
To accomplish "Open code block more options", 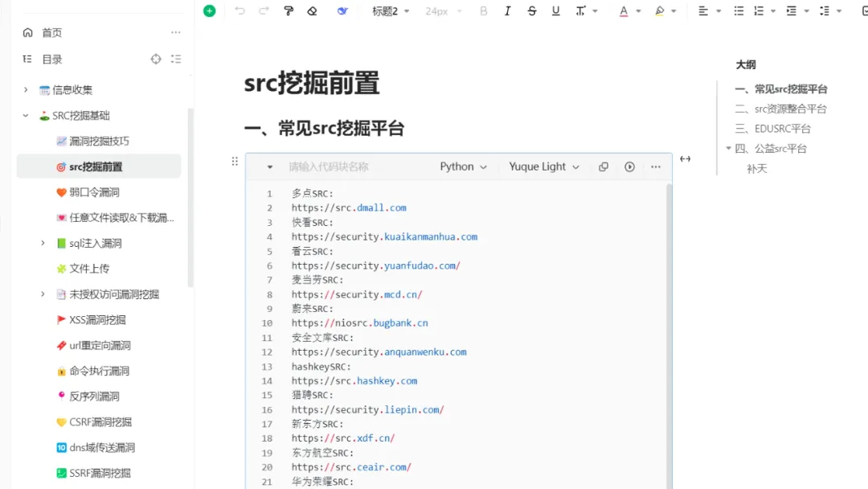I will (x=656, y=166).
